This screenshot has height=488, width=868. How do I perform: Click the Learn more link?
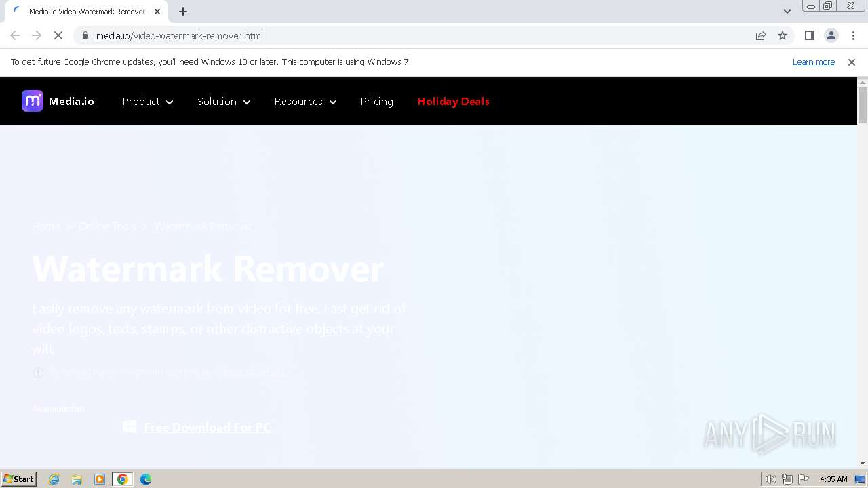click(x=814, y=62)
